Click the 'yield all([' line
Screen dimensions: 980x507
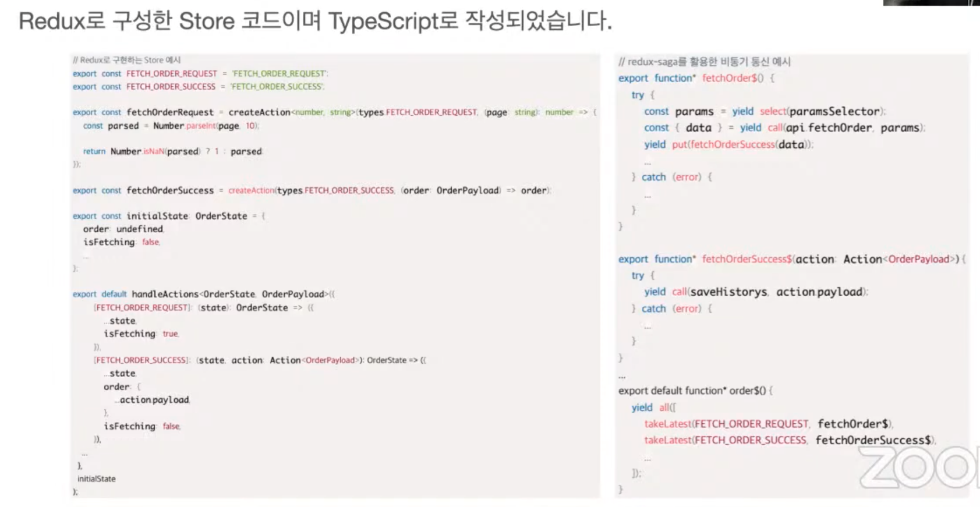(653, 407)
